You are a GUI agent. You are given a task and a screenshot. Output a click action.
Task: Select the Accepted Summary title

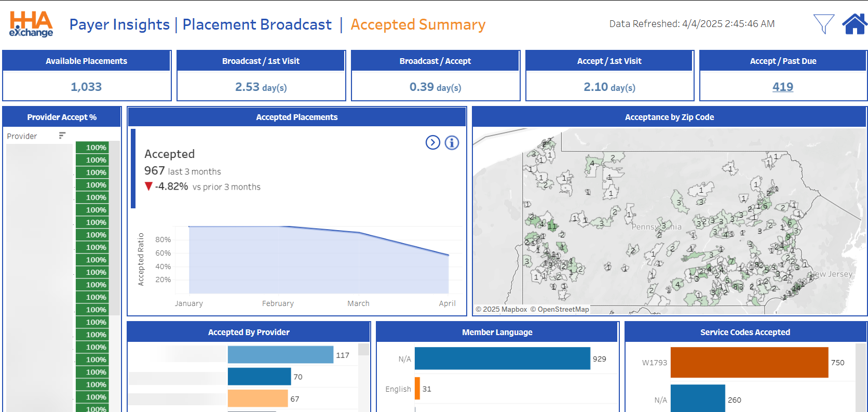(x=418, y=24)
